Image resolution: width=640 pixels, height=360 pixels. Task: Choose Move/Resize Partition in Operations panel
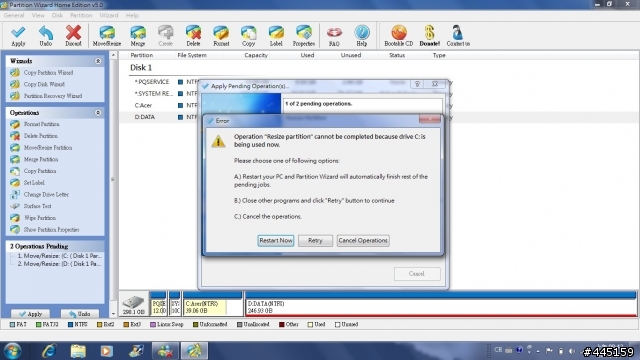47,148
